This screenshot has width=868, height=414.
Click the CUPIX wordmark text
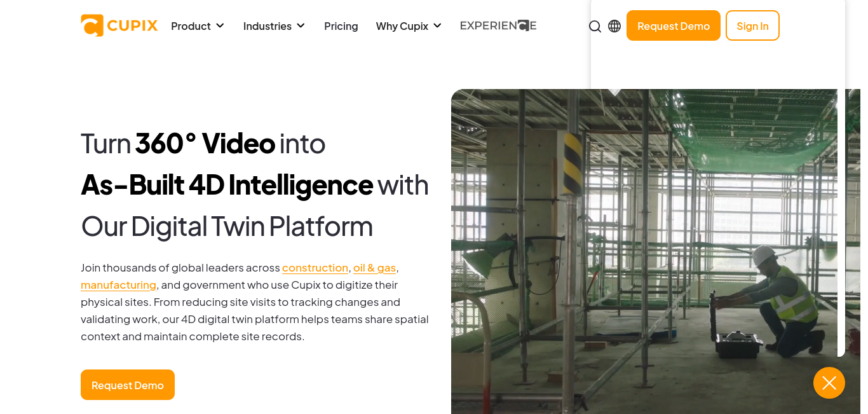(x=132, y=26)
